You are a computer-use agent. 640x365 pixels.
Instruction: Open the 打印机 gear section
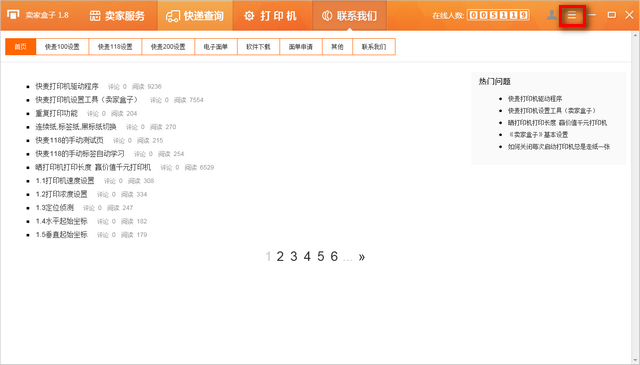tap(270, 16)
